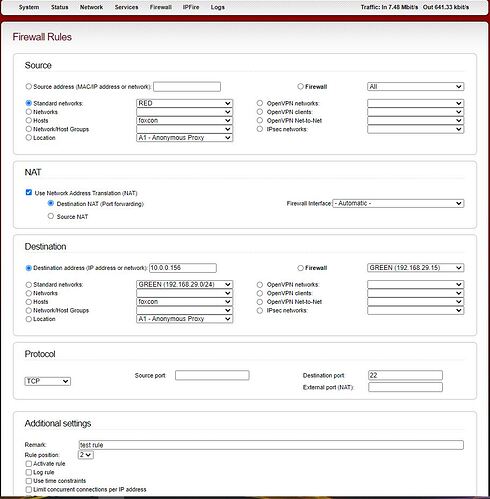Image resolution: width=490 pixels, height=499 pixels.
Task: Open the Logs menu
Action: click(217, 7)
